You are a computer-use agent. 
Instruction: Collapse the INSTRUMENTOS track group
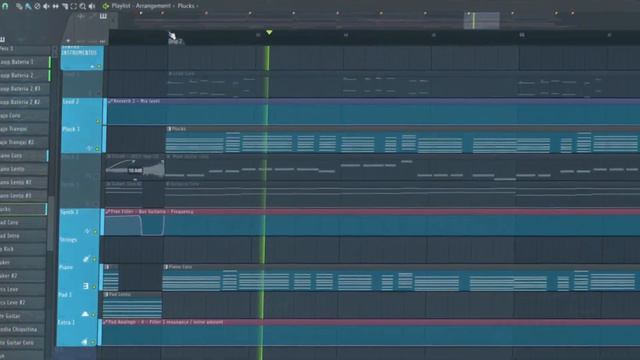click(x=92, y=67)
